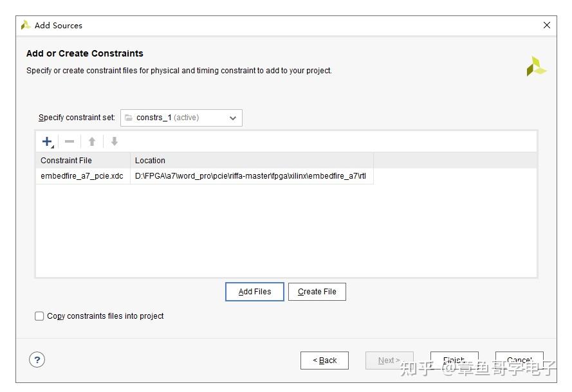The width and height of the screenshot is (572, 392).
Task: Click the Constraint File column header
Action: pyautogui.click(x=66, y=161)
